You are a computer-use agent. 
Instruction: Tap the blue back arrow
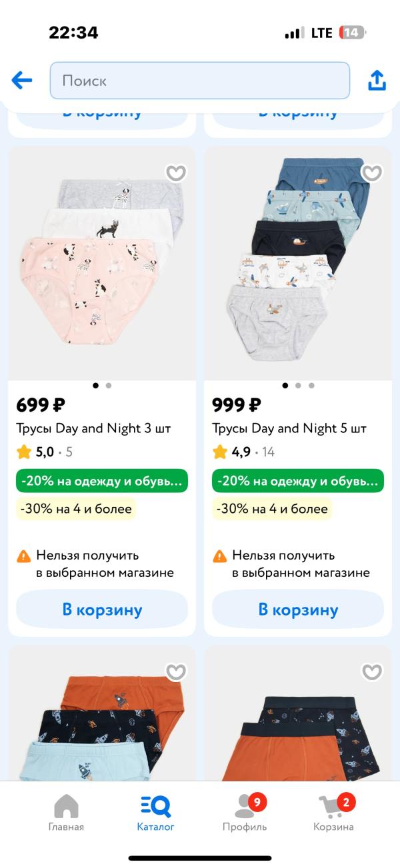[x=22, y=81]
